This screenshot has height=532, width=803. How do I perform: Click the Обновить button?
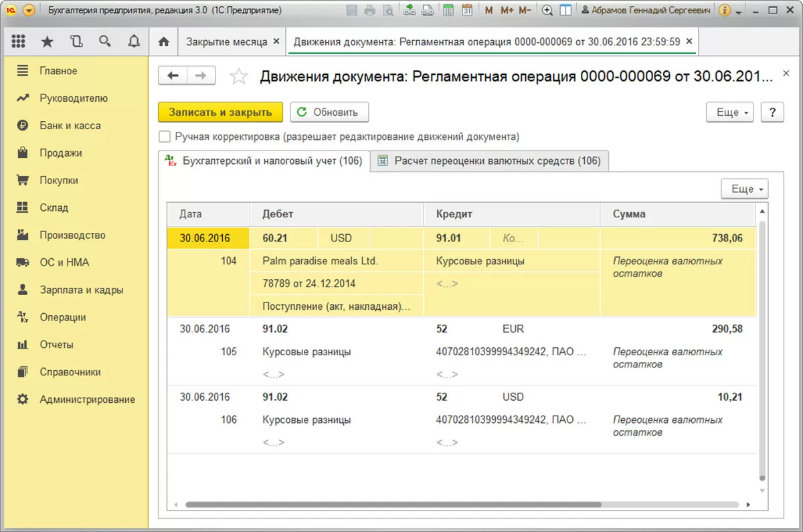pos(329,112)
